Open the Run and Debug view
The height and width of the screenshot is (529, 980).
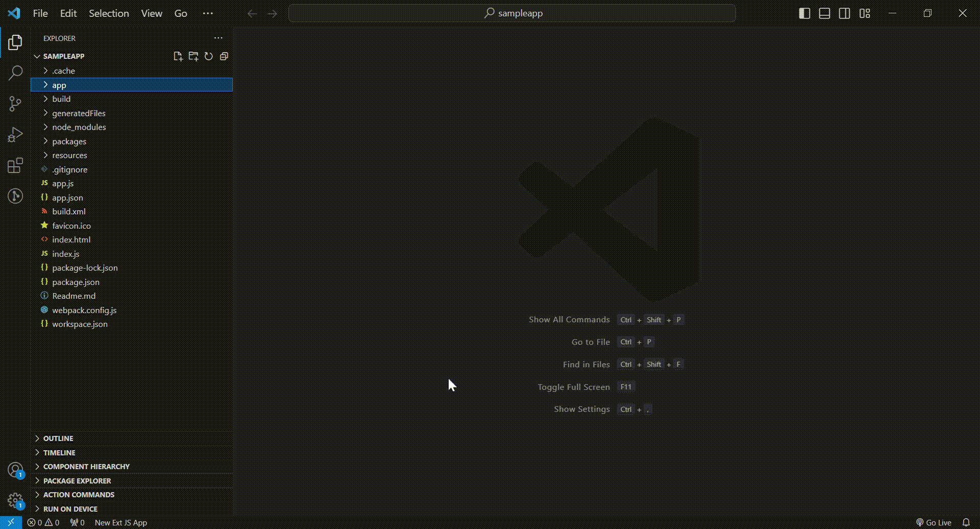(x=15, y=135)
